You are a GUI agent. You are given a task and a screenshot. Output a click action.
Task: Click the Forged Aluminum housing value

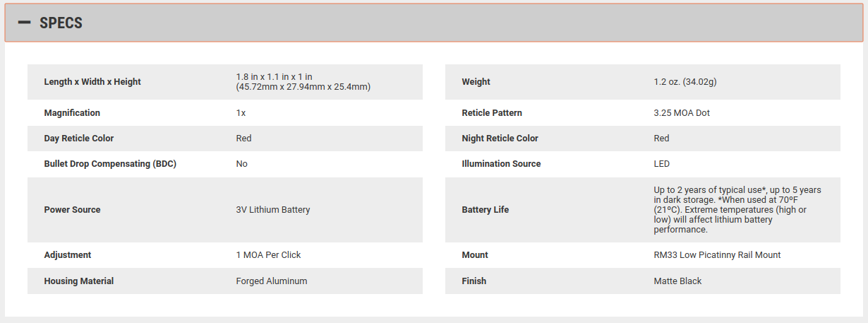pos(272,281)
